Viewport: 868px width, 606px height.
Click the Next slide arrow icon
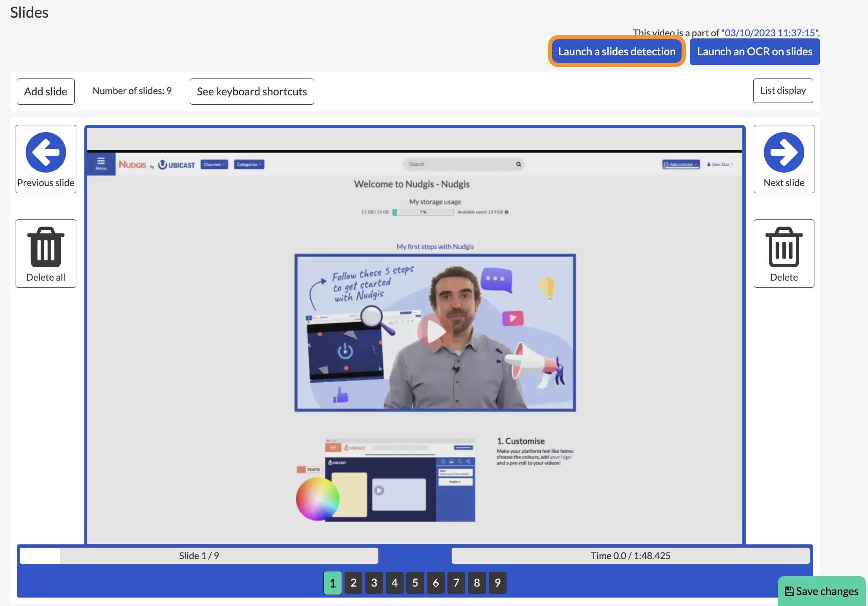784,152
